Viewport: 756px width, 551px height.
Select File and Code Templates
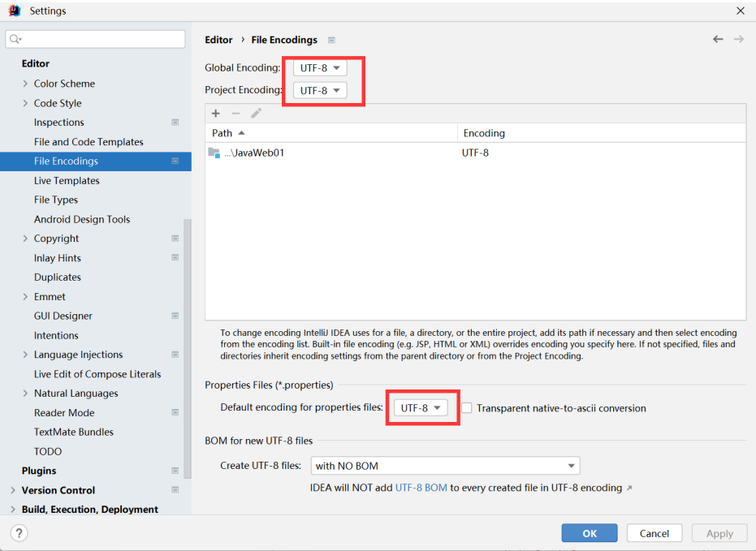pos(89,141)
